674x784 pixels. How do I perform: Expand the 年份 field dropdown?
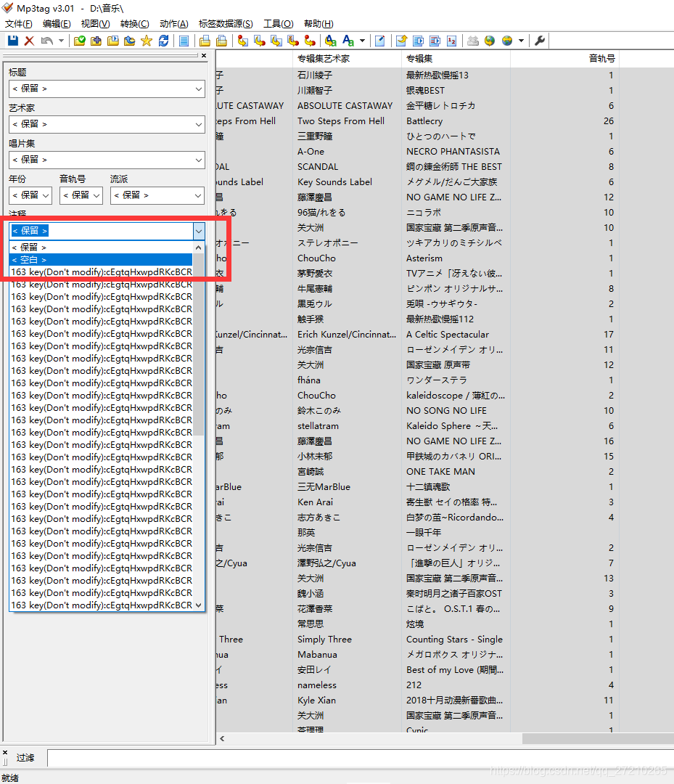coord(46,195)
